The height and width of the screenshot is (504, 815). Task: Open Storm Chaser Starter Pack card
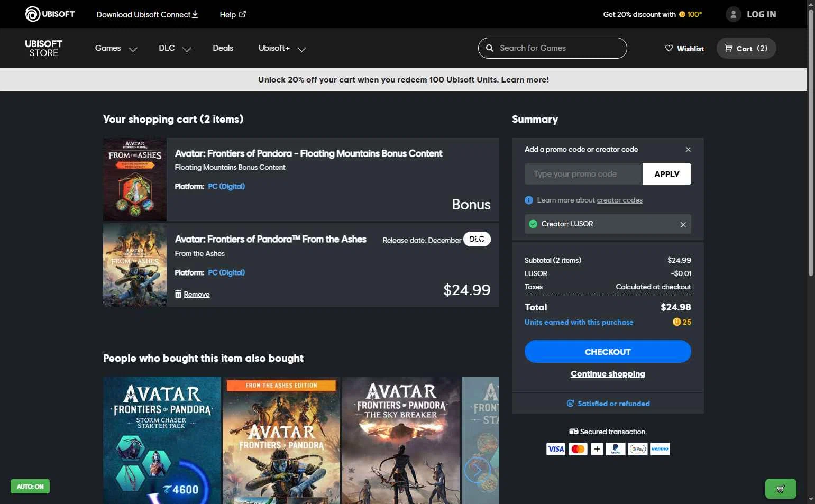pos(162,440)
